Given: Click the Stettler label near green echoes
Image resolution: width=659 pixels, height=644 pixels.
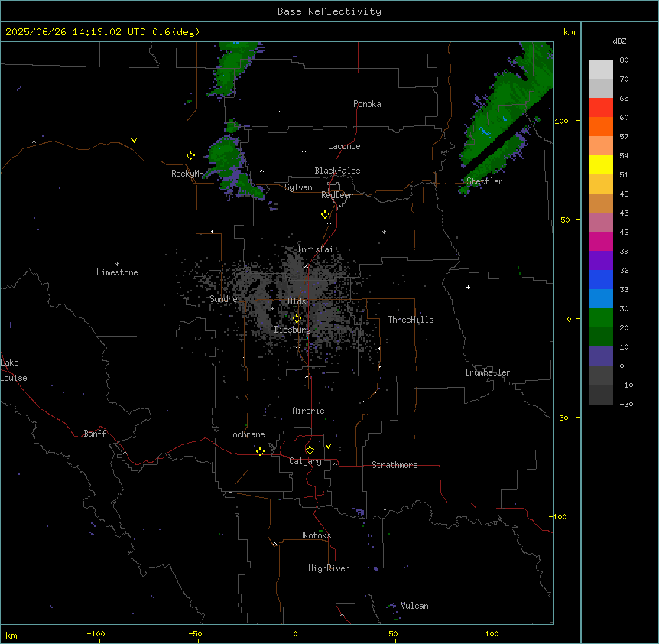Looking at the screenshot, I should (x=485, y=181).
